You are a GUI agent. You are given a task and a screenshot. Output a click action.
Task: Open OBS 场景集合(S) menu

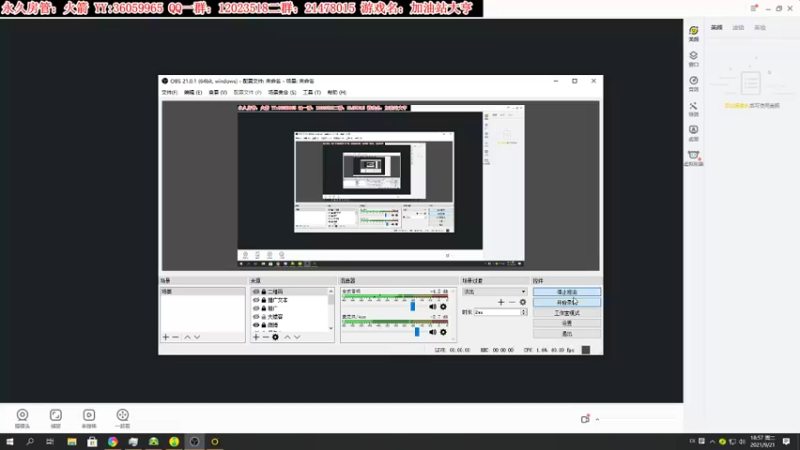(282, 92)
